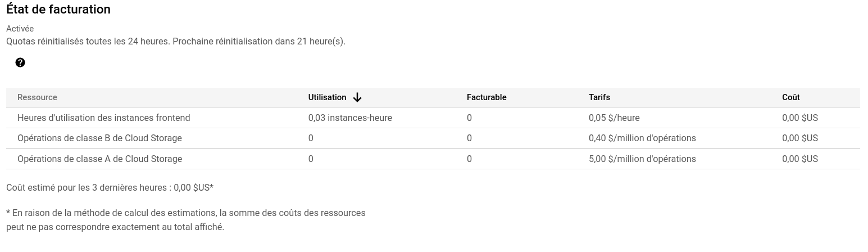This screenshot has height=252, width=868.
Task: Sort table by Ressource column header
Action: [x=37, y=97]
